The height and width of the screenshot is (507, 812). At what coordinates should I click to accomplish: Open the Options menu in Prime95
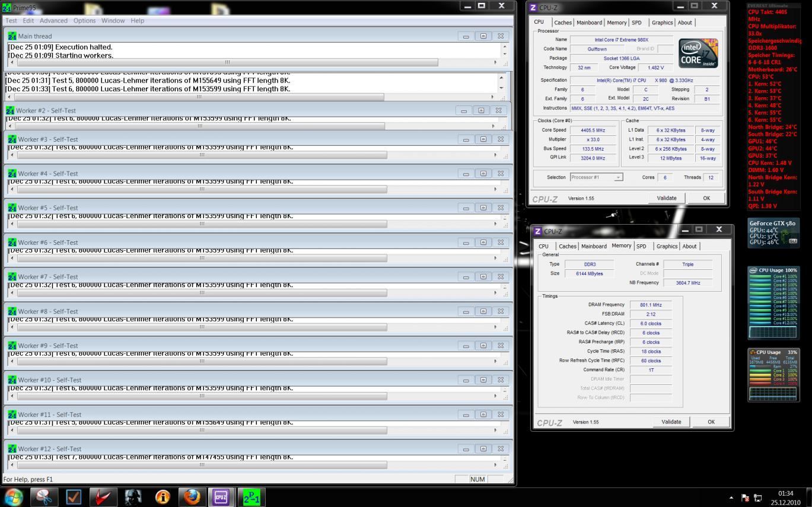(x=85, y=21)
